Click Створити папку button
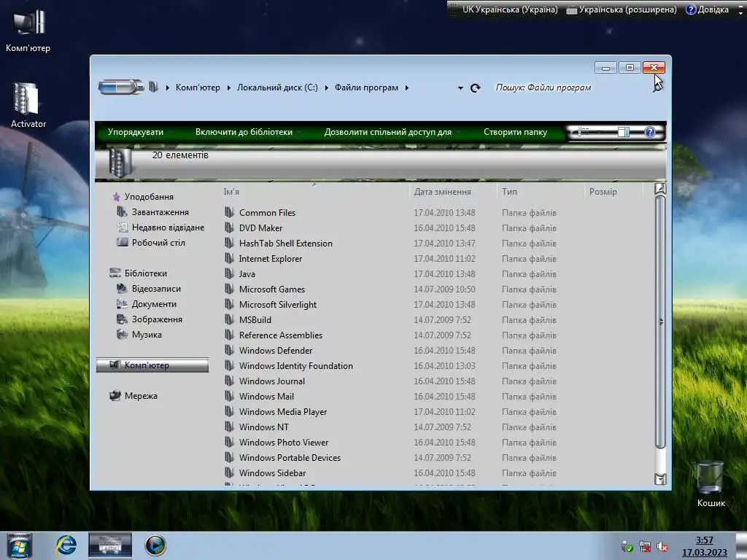The height and width of the screenshot is (560, 747). coord(516,132)
